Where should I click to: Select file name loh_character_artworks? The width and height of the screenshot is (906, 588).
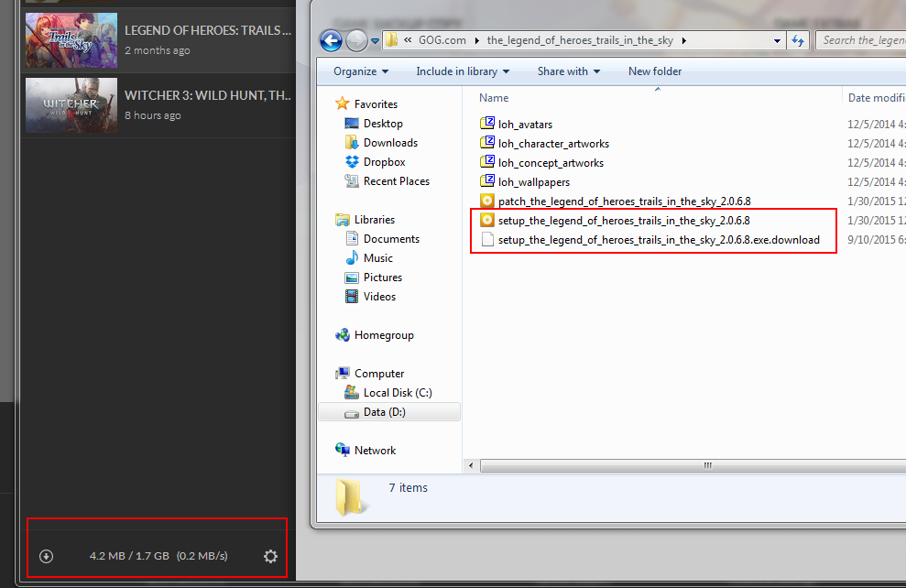[553, 143]
